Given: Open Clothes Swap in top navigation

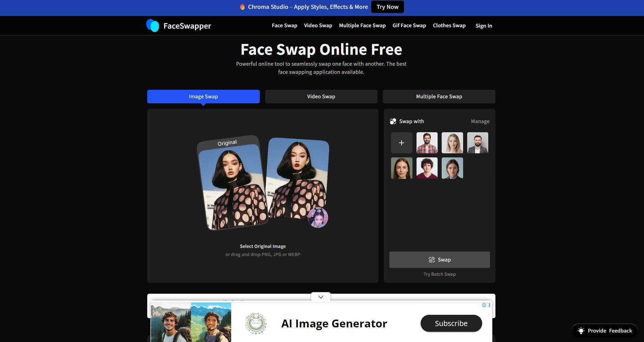Looking at the screenshot, I should tap(449, 25).
